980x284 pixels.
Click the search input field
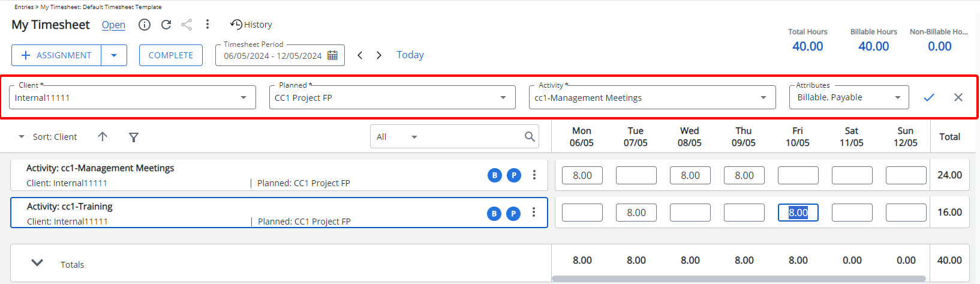(471, 137)
